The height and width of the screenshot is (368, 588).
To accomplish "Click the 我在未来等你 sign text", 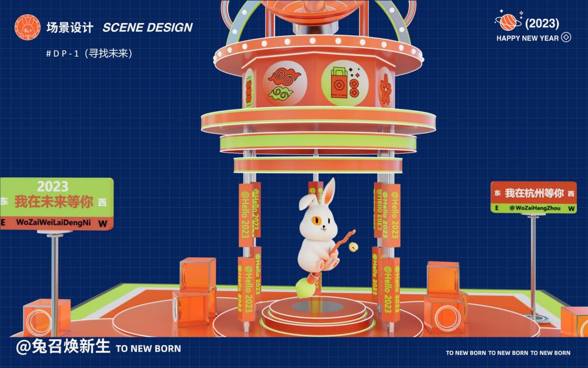I will coord(54,202).
